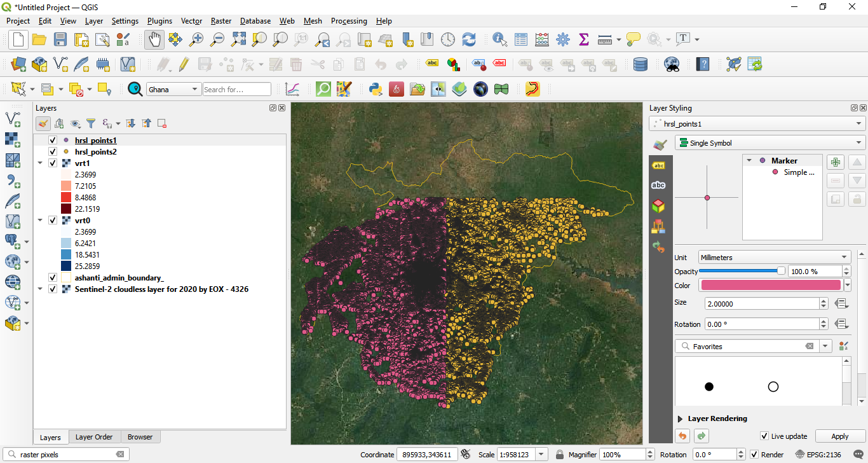Open the Processing Toolbox gear icon
This screenshot has width=868, height=463.
pos(563,39)
